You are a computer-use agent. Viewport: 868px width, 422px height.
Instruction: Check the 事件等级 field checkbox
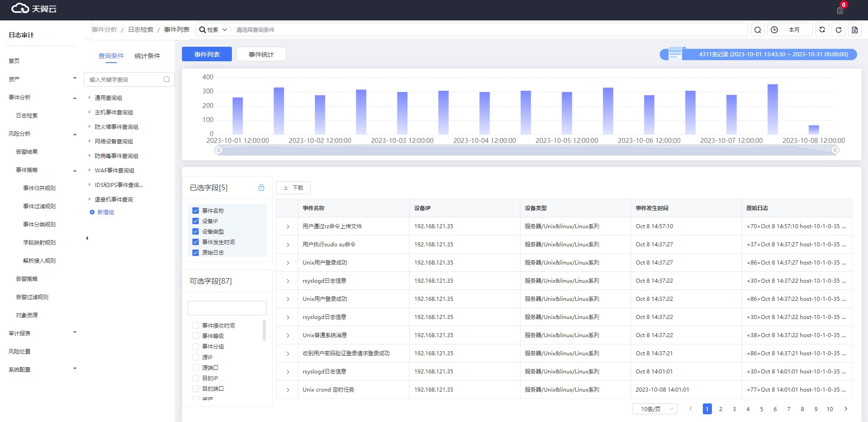tap(196, 336)
